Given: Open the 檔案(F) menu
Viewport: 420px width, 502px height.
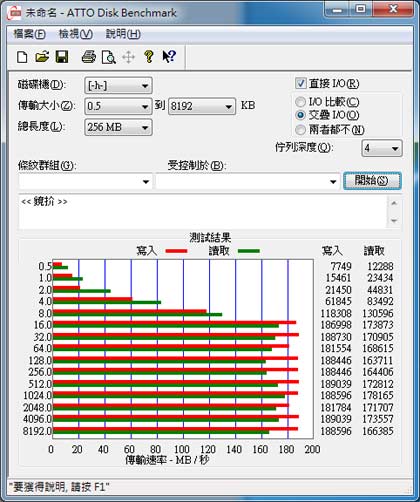Looking at the screenshot, I should point(29,34).
